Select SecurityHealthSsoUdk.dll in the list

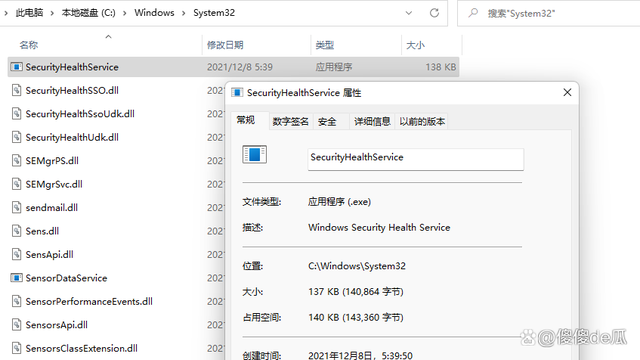(80, 113)
